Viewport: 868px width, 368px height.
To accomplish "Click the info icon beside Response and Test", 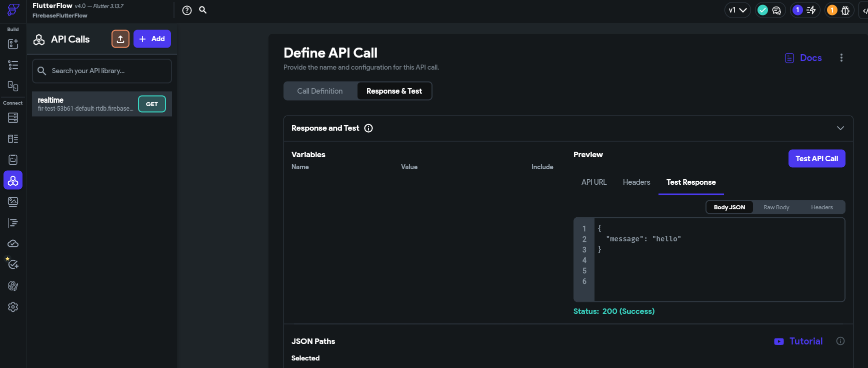I will (368, 128).
